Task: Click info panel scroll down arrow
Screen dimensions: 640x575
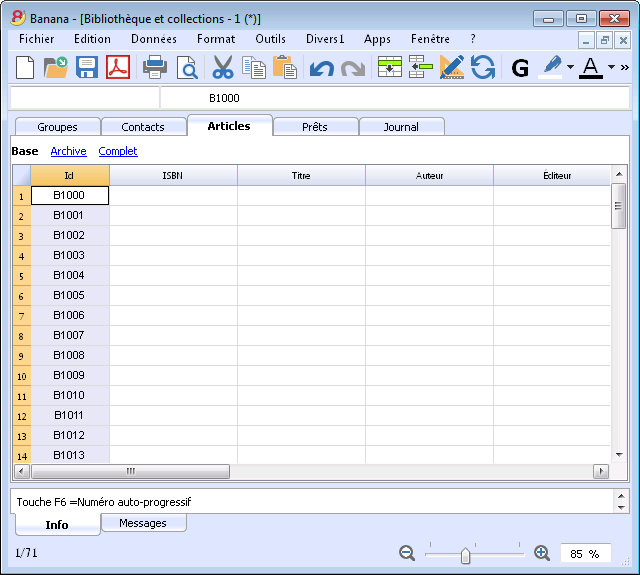Action: (621, 508)
